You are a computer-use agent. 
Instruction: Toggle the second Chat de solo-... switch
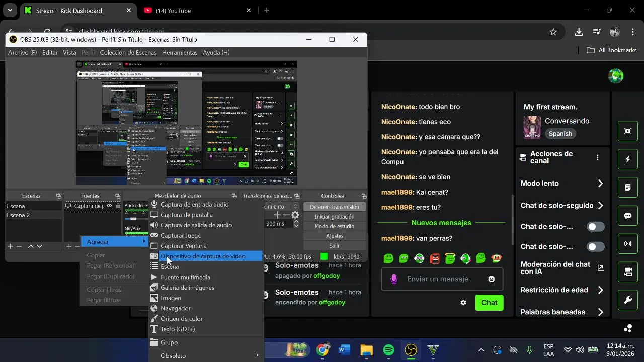tap(596, 247)
